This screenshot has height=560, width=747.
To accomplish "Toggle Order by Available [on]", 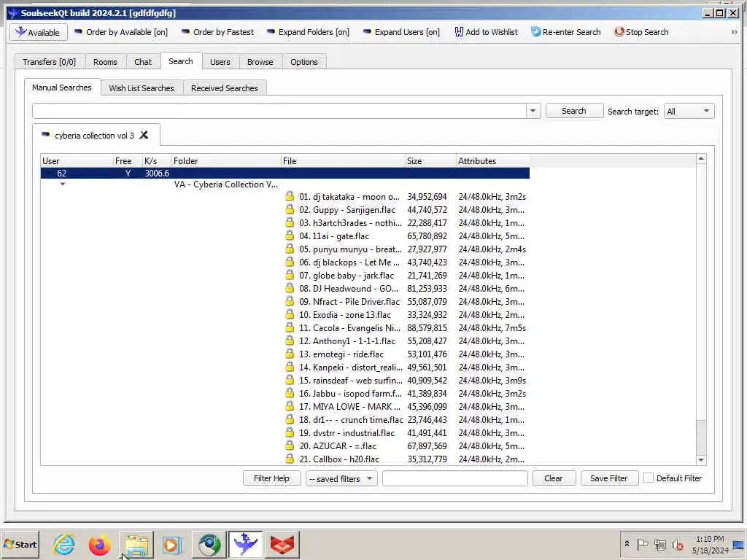I will click(x=121, y=32).
